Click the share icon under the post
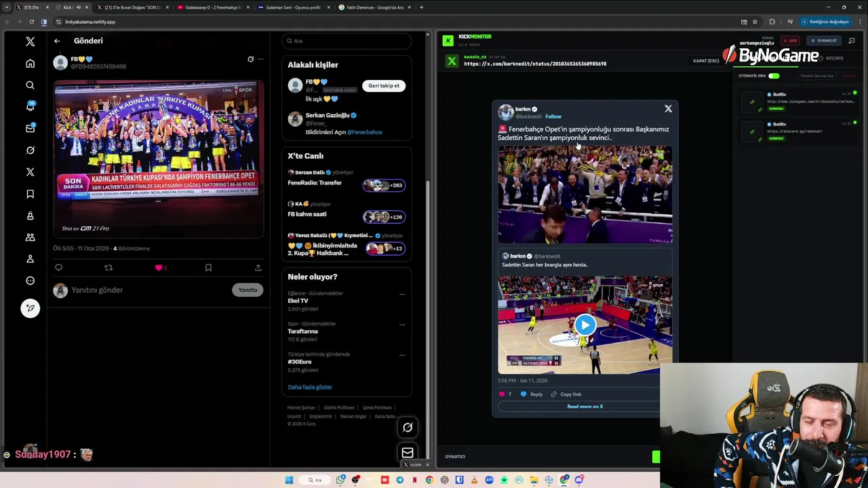 (x=258, y=268)
